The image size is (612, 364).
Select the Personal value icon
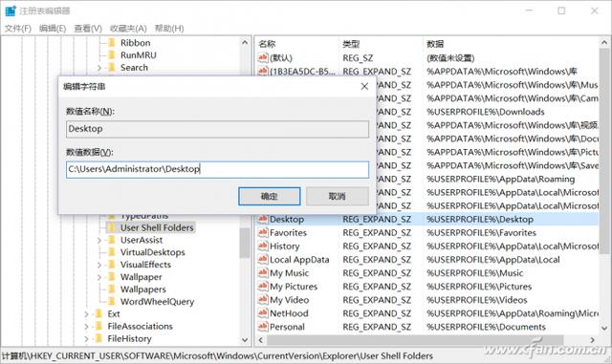click(263, 327)
